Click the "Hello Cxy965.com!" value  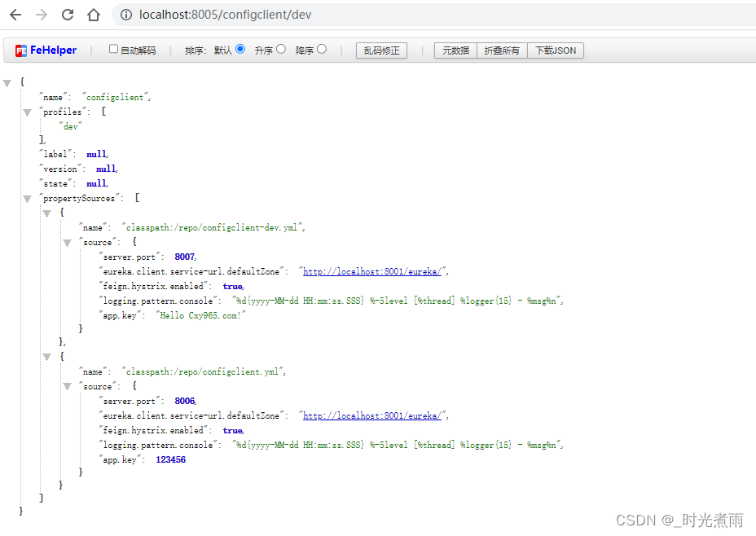click(x=200, y=315)
